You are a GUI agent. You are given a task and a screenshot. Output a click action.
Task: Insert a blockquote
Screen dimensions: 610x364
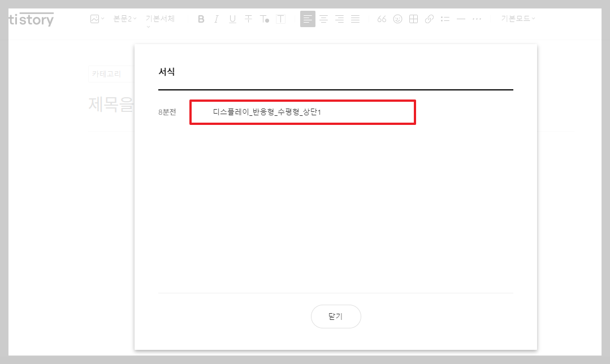click(382, 19)
